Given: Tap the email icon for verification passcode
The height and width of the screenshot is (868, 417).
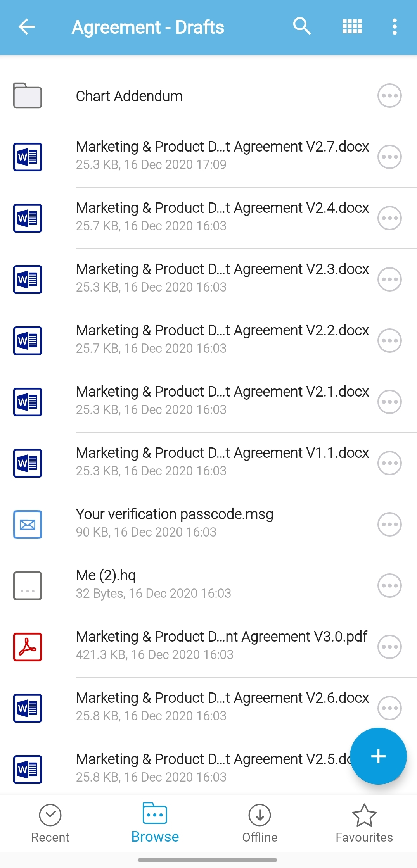Looking at the screenshot, I should 28,524.
